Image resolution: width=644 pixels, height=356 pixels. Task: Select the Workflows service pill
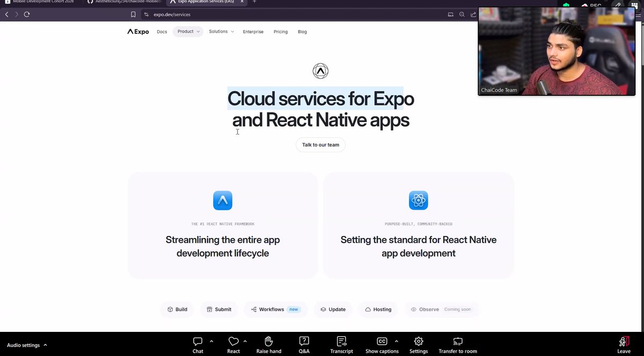276,309
